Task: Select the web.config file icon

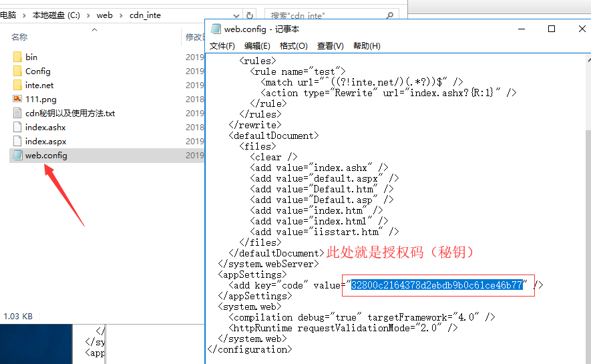Action: [x=17, y=156]
